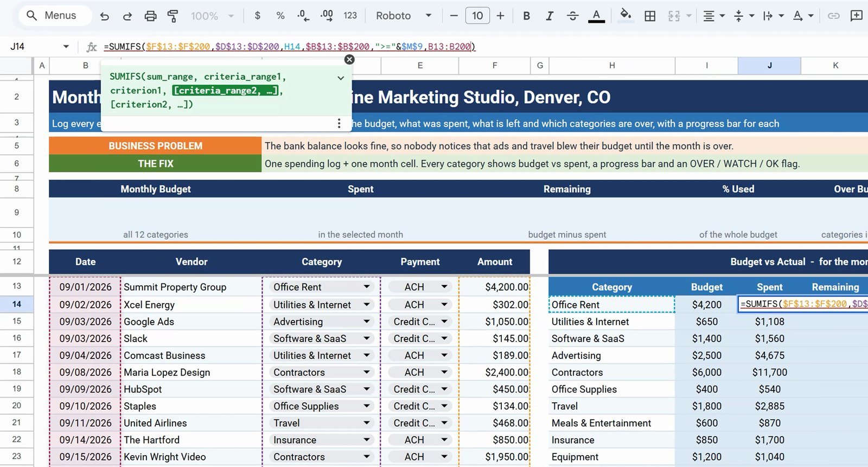The height and width of the screenshot is (467, 868).
Task: Open the Borders tool
Action: (650, 16)
